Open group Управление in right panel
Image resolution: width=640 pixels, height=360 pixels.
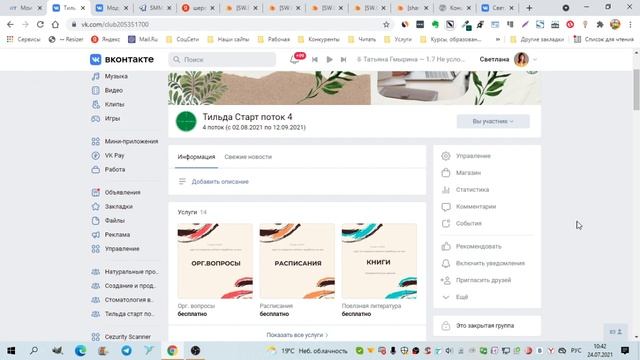466,156
